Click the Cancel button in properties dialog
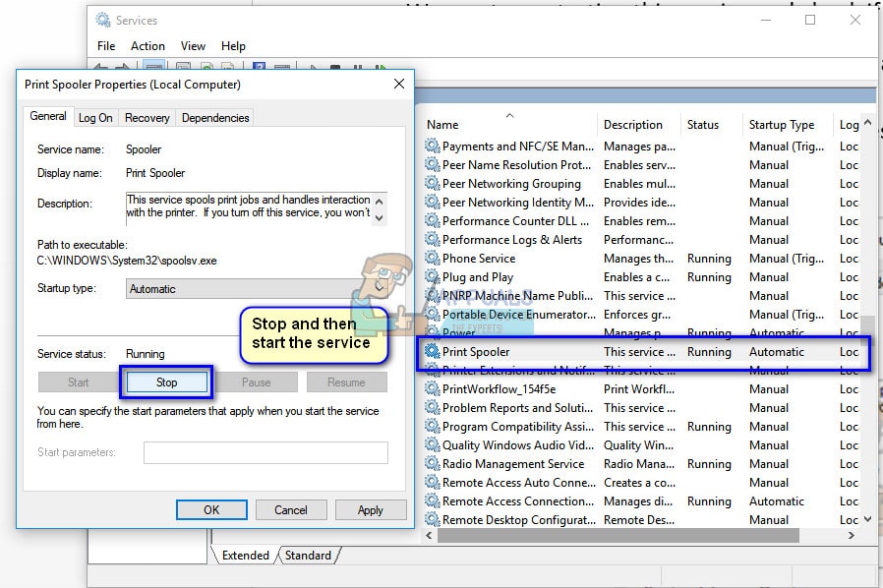 (290, 510)
